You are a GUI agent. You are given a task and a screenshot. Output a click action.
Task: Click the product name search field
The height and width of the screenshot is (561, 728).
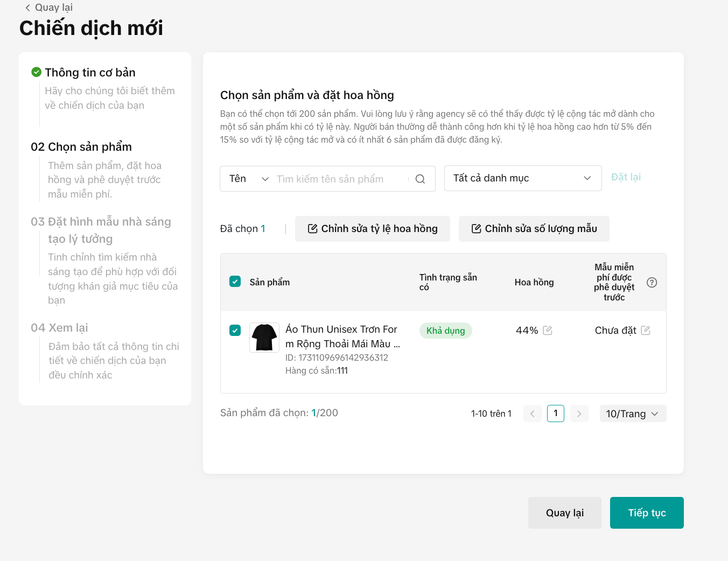coord(339,179)
